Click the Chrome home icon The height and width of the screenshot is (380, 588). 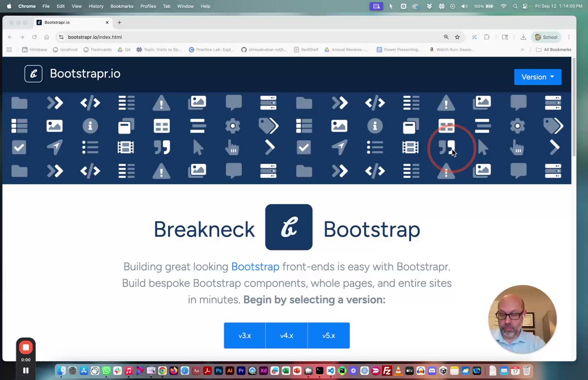tap(46, 37)
